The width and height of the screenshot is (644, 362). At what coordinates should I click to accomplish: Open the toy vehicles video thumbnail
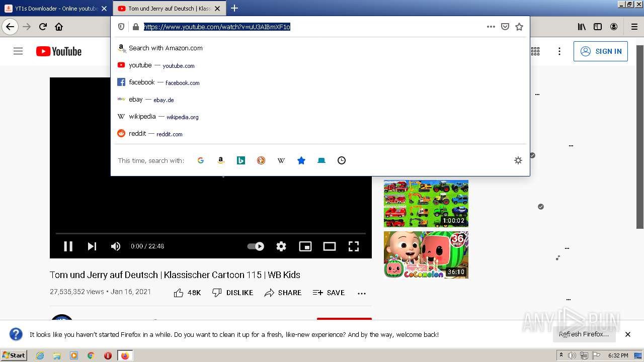[x=426, y=204]
